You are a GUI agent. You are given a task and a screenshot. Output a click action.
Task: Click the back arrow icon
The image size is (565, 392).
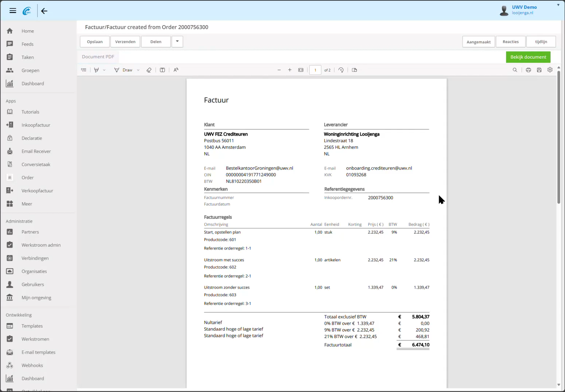[44, 11]
